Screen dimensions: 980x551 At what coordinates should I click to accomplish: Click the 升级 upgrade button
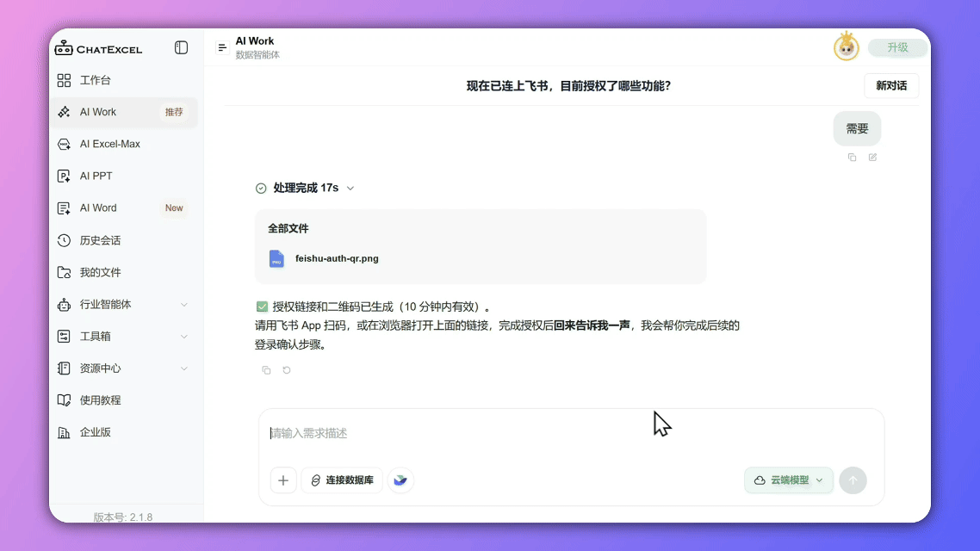pyautogui.click(x=897, y=47)
